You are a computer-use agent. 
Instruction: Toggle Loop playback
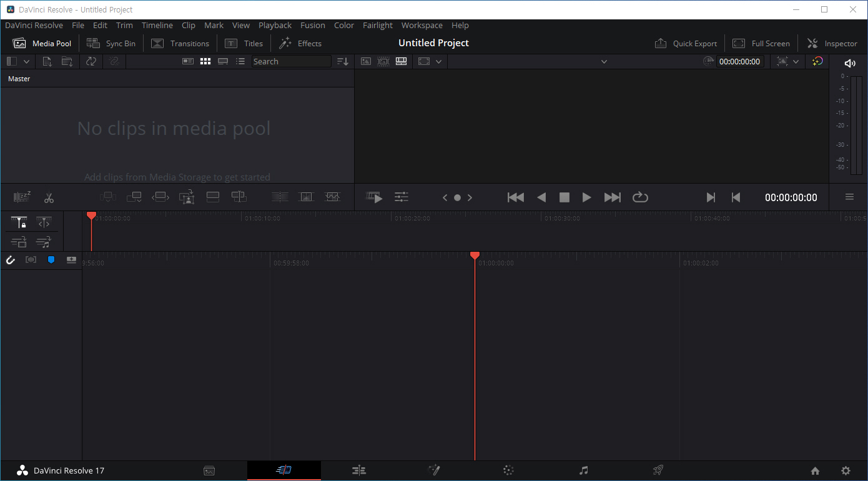(640, 197)
